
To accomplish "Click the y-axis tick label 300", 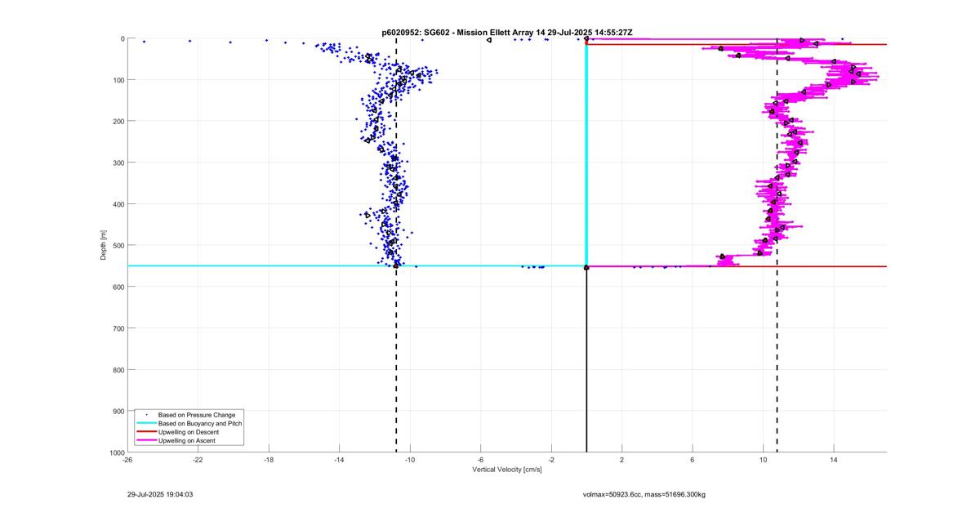I will click(118, 163).
